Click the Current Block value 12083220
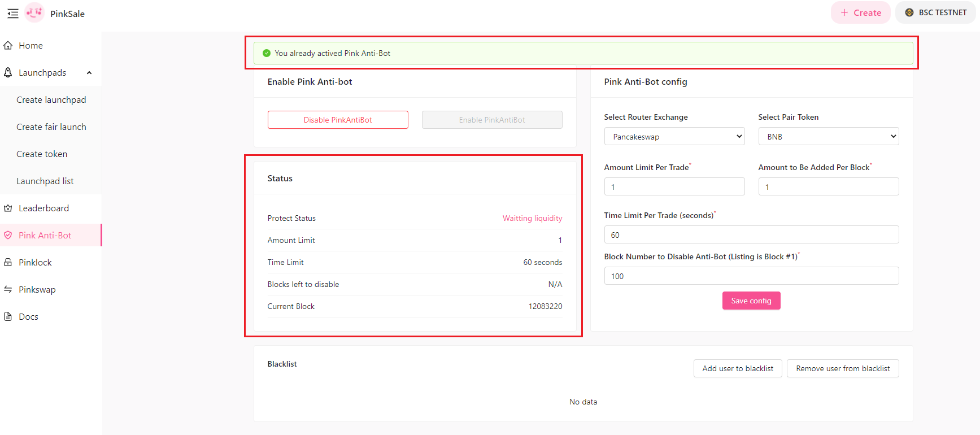 545,306
